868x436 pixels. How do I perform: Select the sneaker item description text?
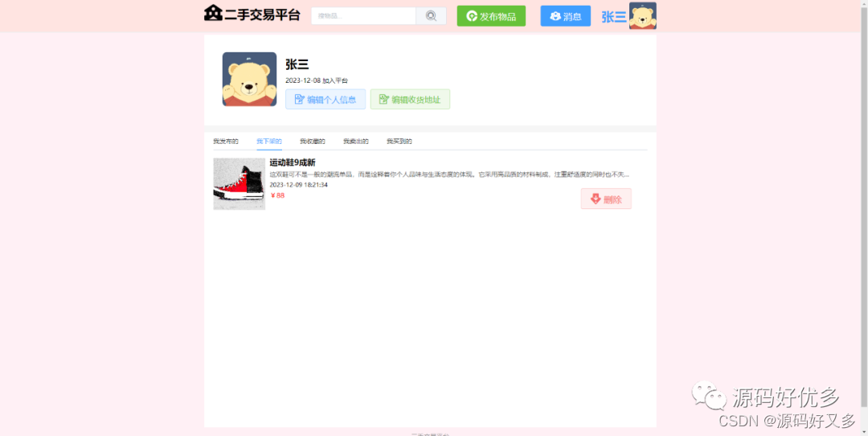[x=449, y=174]
